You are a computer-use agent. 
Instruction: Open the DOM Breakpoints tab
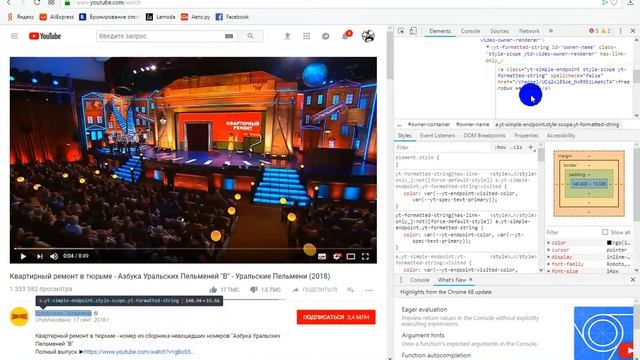(x=484, y=136)
